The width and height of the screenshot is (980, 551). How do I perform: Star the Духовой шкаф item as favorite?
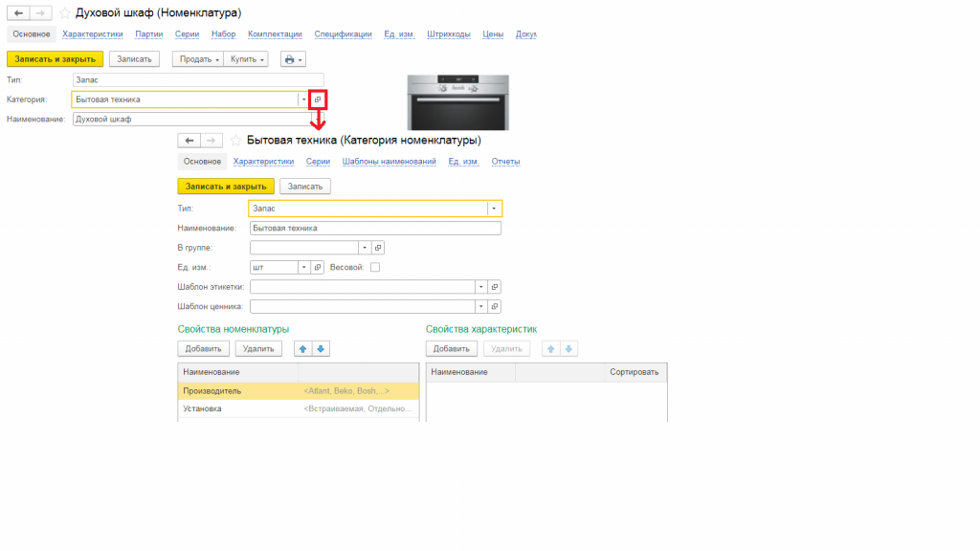(64, 13)
